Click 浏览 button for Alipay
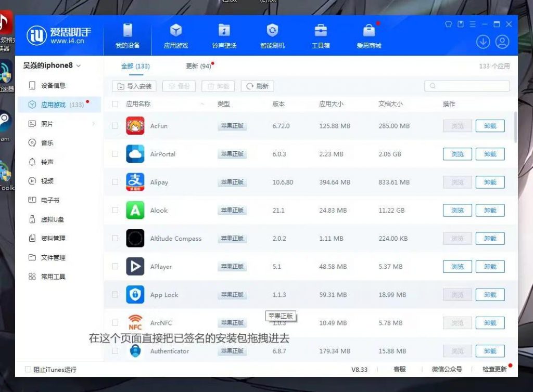533x392 pixels. tap(457, 182)
